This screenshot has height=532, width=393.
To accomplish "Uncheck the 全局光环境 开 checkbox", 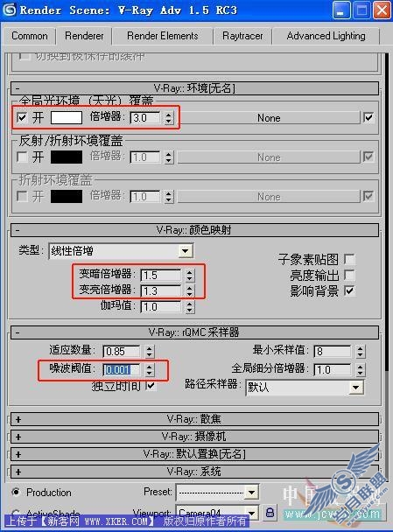I will 22,118.
